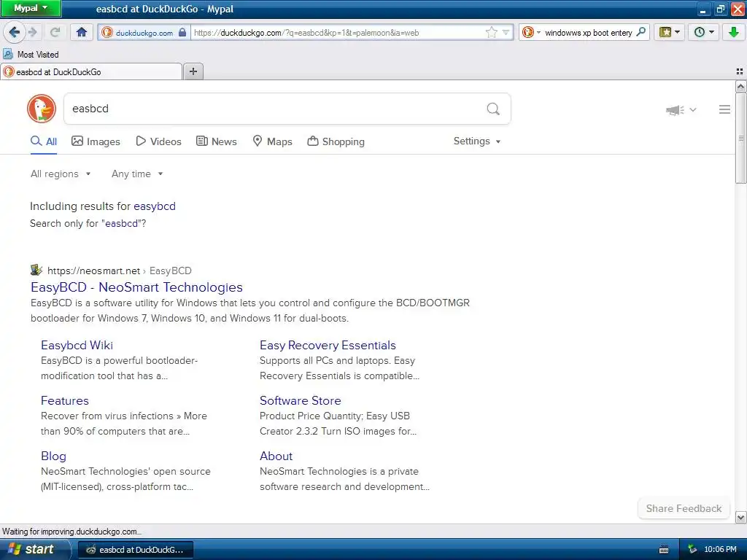Open the Features sitelink

tap(65, 400)
